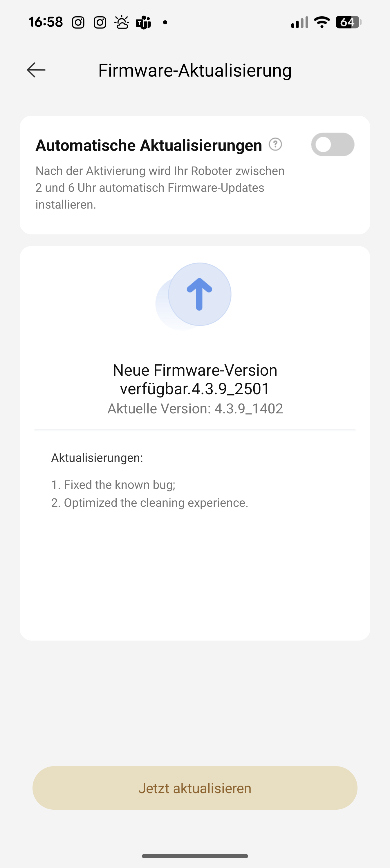The height and width of the screenshot is (868, 390).
Task: Tap the Fixed the known bug entry
Action: [x=113, y=484]
